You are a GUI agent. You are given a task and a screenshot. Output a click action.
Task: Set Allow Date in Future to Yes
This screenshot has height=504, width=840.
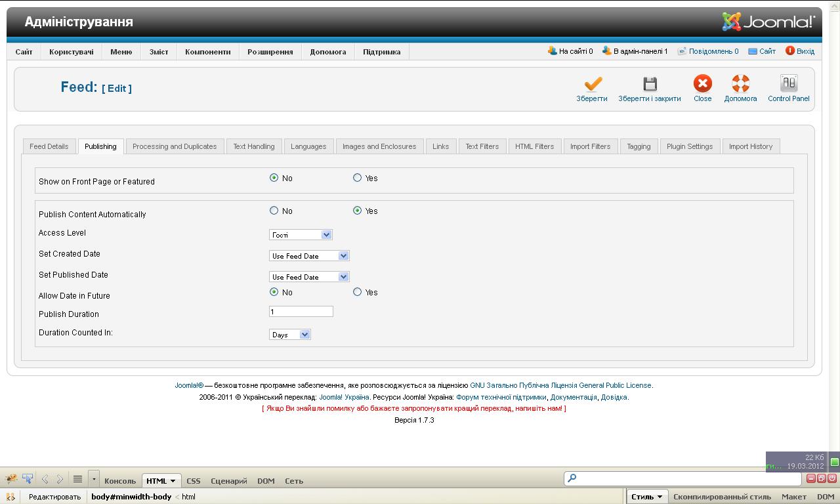click(x=358, y=292)
